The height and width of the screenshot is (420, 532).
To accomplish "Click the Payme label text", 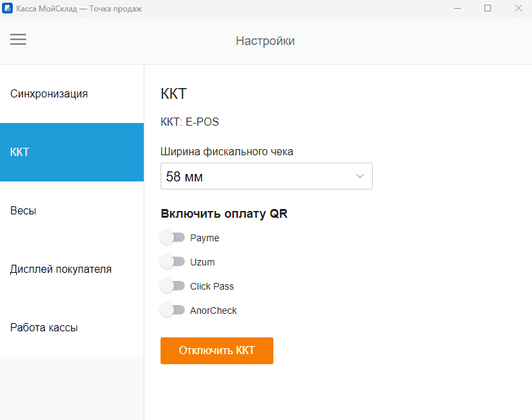I will point(205,238).
